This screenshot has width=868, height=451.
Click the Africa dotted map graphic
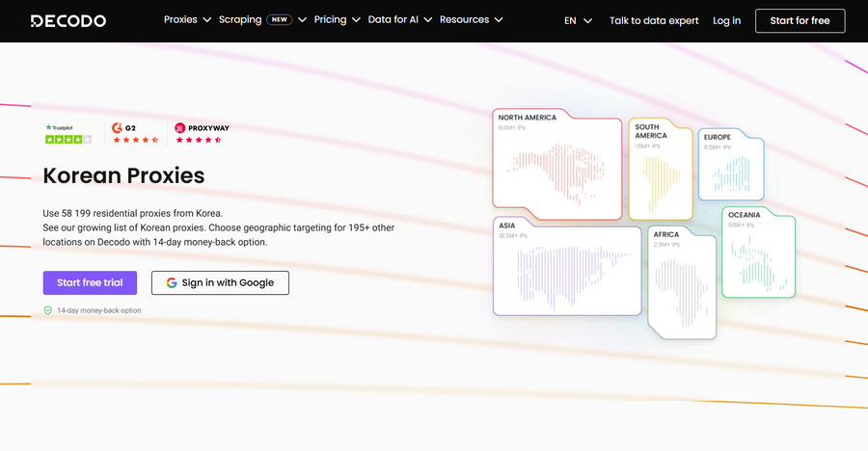coord(682,292)
